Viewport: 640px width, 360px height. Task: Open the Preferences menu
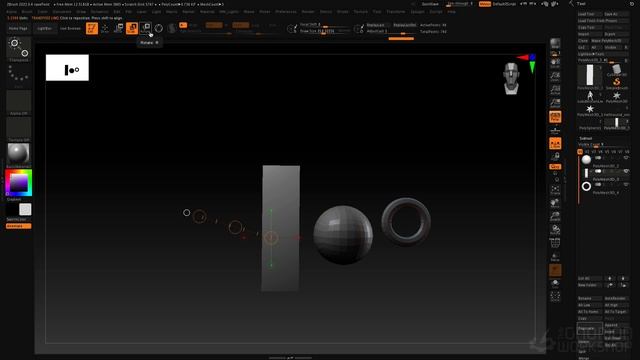point(286,12)
